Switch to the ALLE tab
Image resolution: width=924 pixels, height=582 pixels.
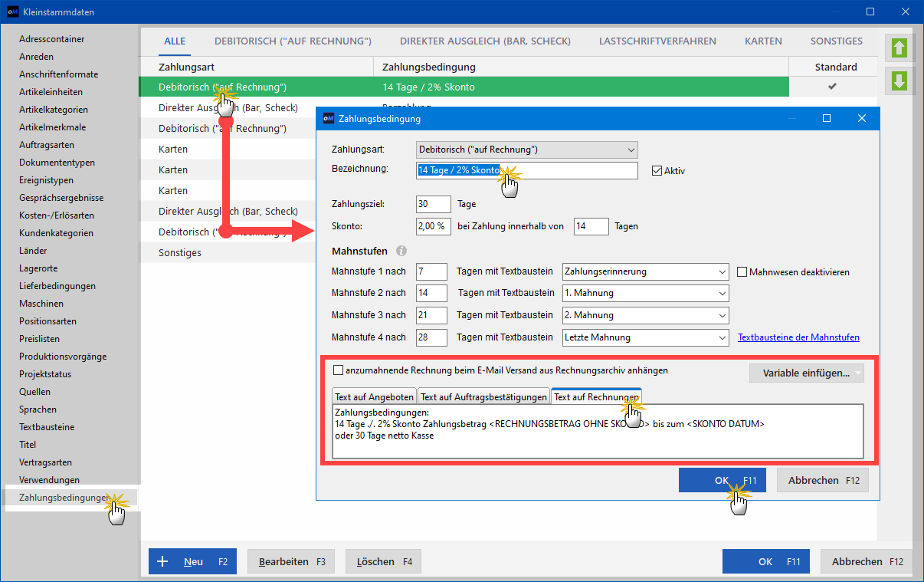(175, 41)
